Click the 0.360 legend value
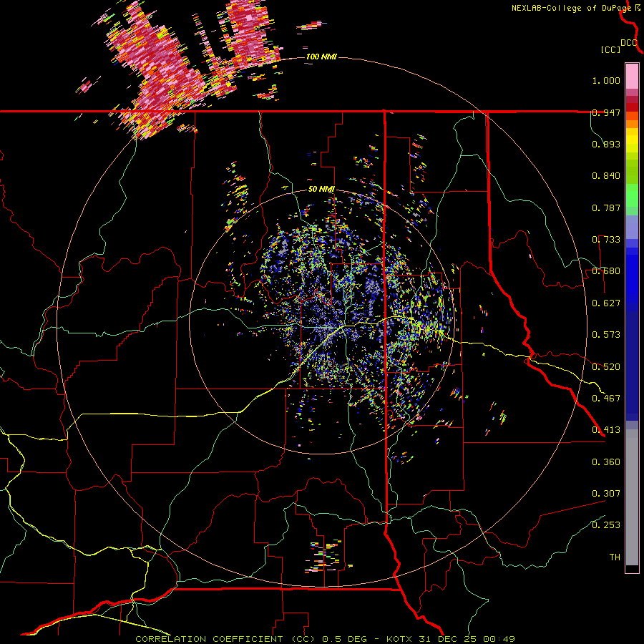The image size is (644, 644). [x=606, y=462]
